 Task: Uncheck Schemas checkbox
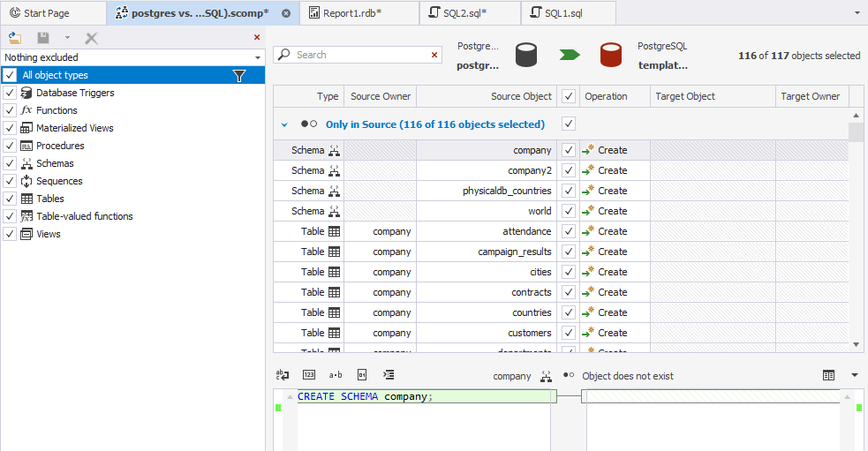(10, 163)
